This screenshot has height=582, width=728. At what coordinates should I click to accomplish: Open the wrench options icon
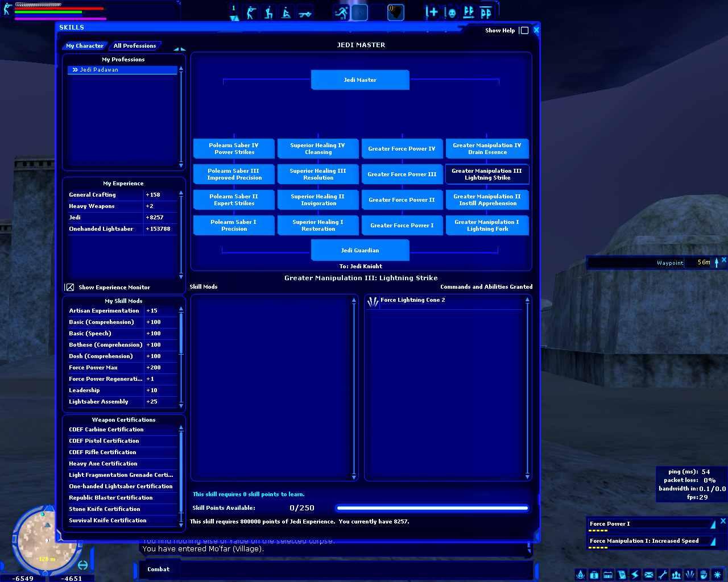point(663,575)
